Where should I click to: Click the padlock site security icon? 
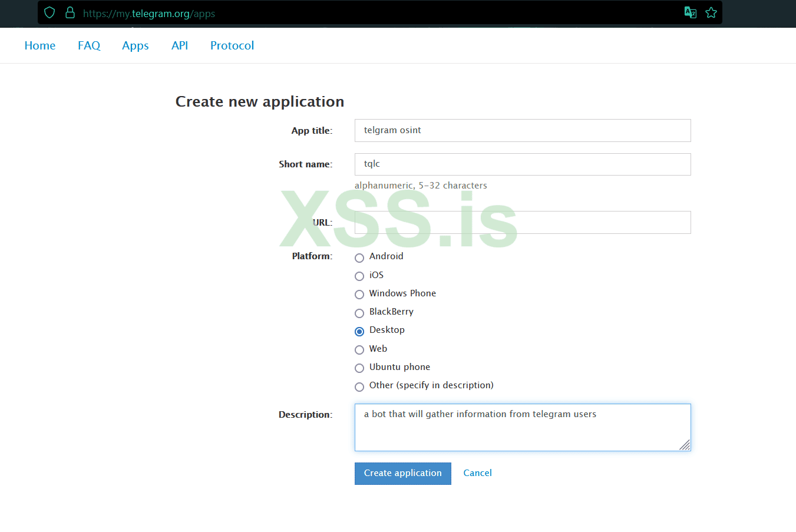(x=70, y=12)
